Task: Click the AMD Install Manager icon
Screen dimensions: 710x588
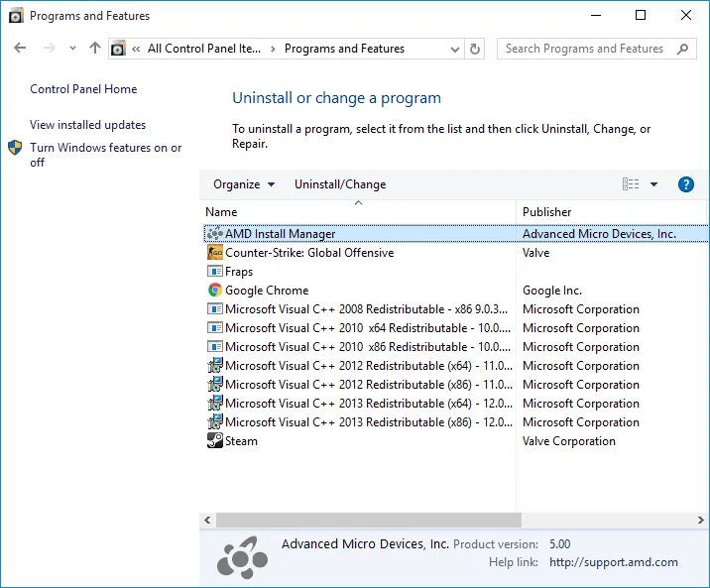Action: point(215,234)
